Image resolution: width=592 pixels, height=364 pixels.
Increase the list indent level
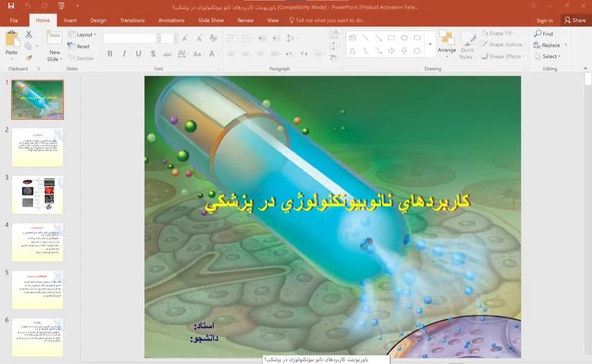click(x=276, y=38)
